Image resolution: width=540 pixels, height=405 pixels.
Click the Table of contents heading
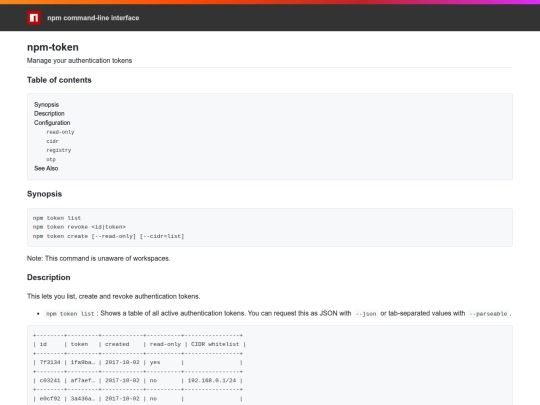tap(59, 80)
